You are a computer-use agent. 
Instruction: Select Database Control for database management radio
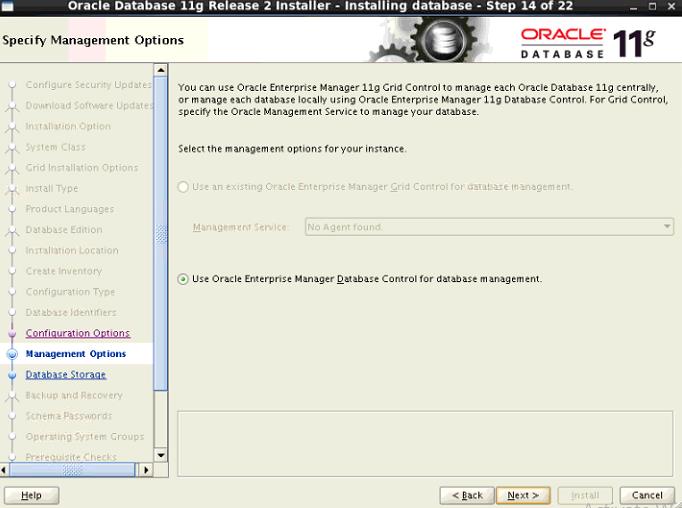pyautogui.click(x=183, y=279)
